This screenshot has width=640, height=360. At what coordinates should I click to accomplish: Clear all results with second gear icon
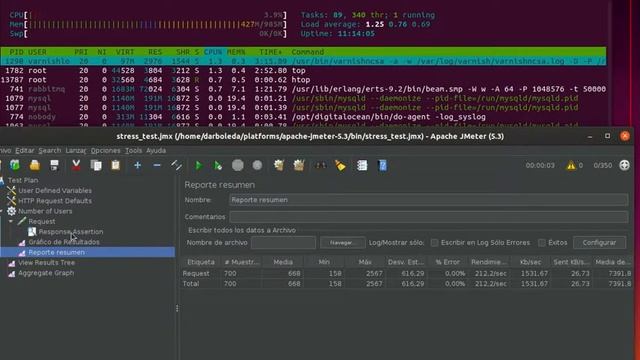pos(299,165)
